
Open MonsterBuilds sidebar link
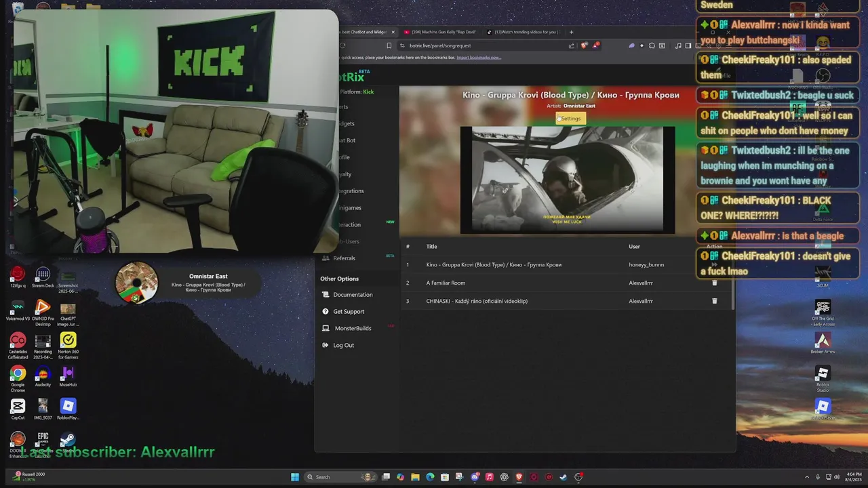pos(353,329)
